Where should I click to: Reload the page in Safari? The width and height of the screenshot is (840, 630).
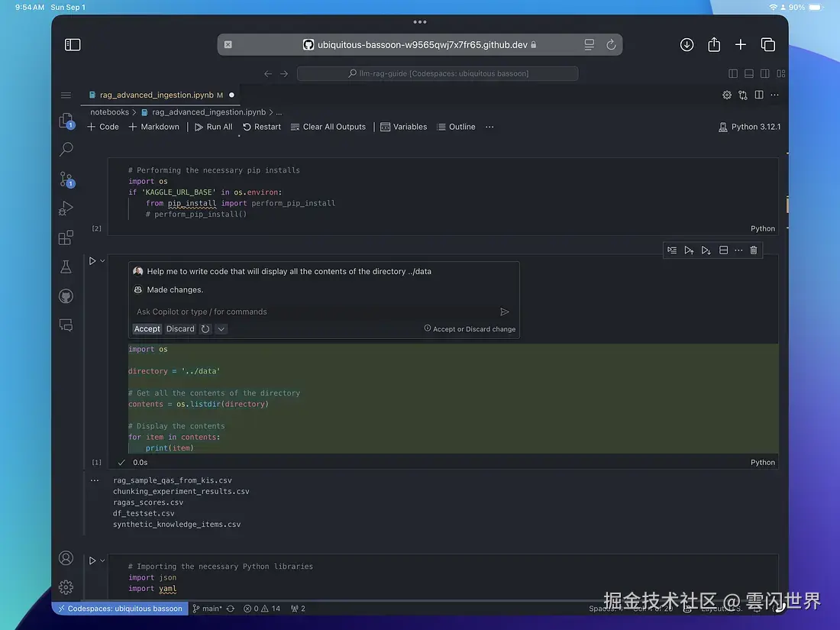click(611, 44)
